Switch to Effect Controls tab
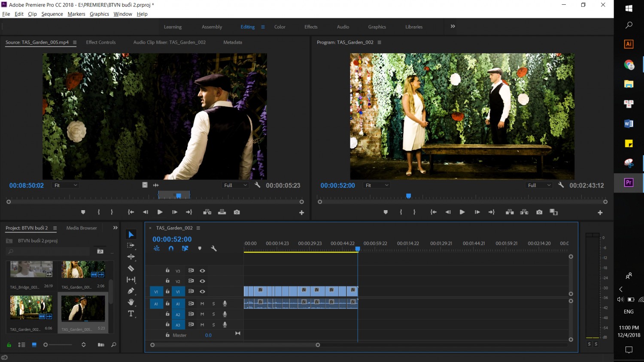The image size is (644, 362). (101, 42)
